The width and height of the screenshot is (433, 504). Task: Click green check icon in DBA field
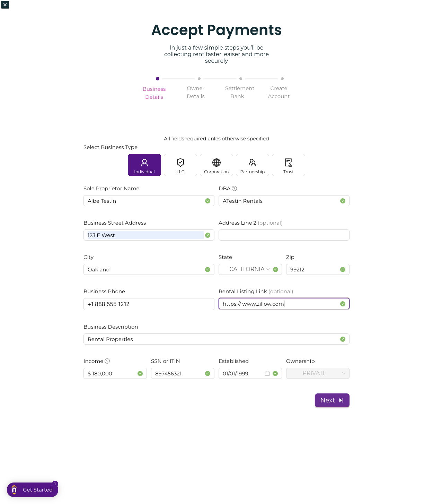343,201
